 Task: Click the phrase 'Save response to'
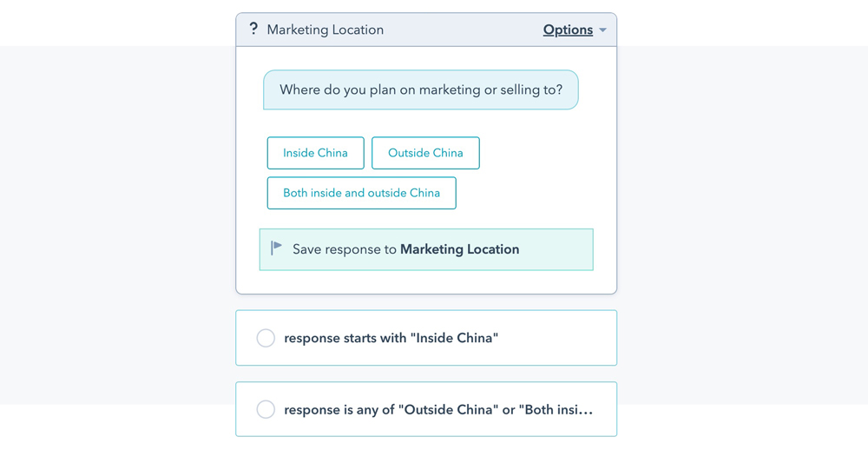pos(344,249)
